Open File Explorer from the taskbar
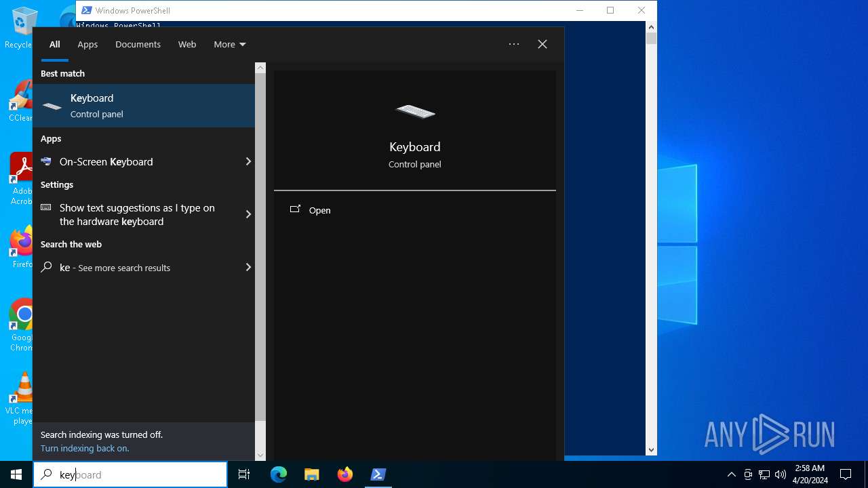Image resolution: width=868 pixels, height=488 pixels. point(312,474)
